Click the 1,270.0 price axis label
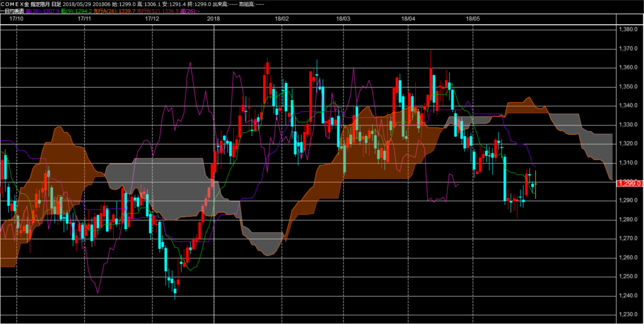644x324 pixels. 628,239
